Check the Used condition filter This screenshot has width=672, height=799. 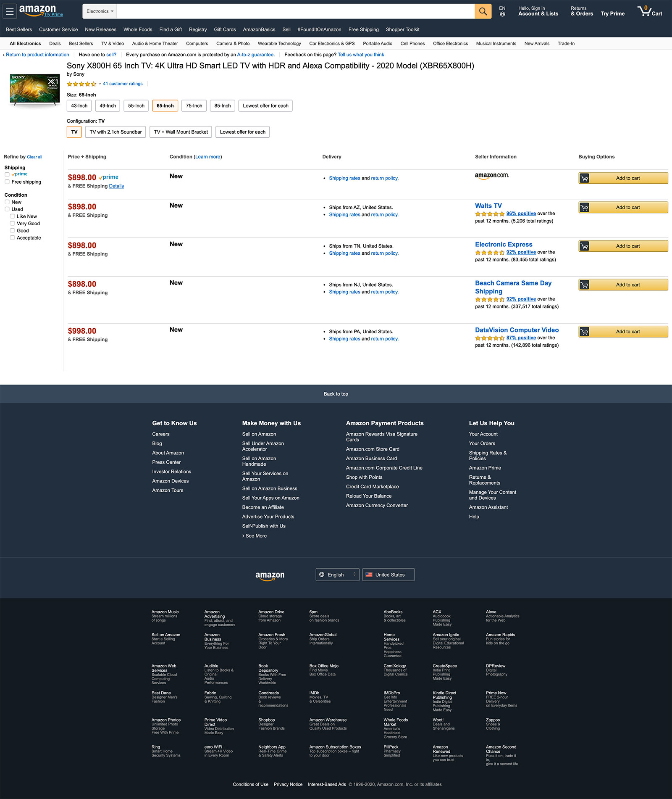coord(7,209)
